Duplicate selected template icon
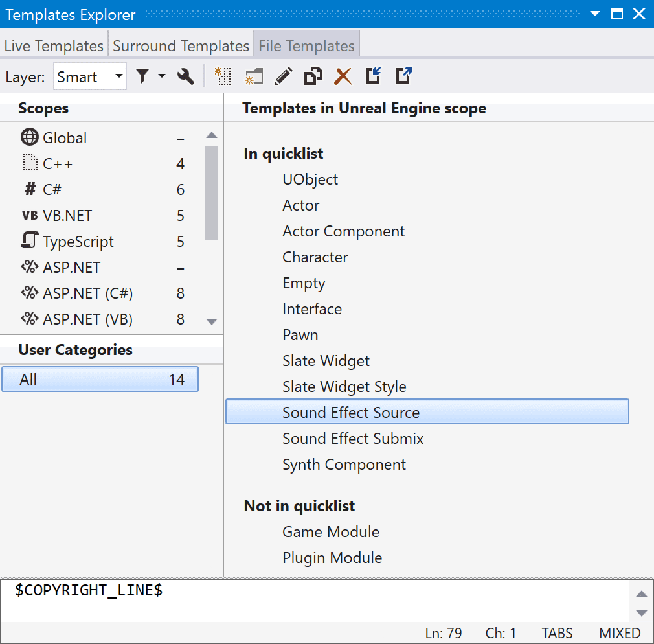This screenshot has height=644, width=654. point(313,76)
